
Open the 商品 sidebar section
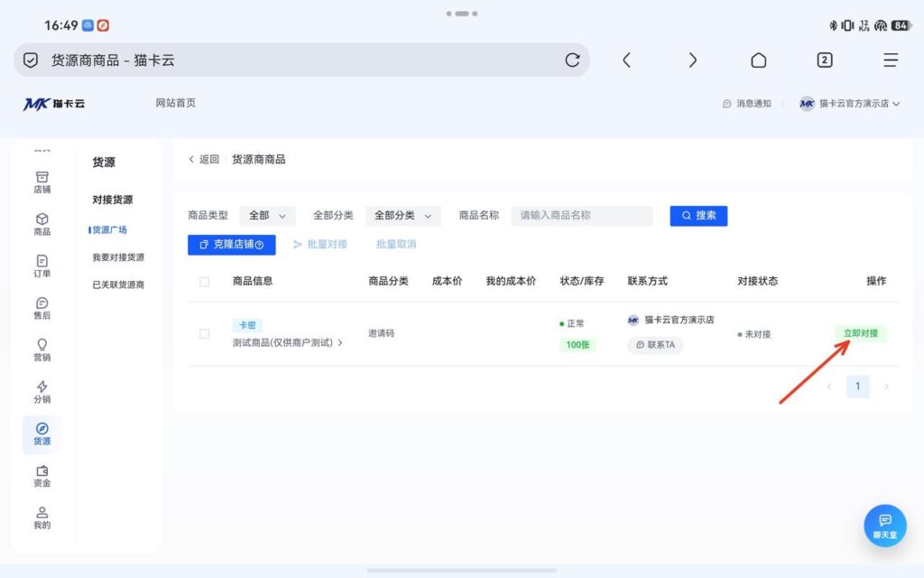(x=42, y=224)
